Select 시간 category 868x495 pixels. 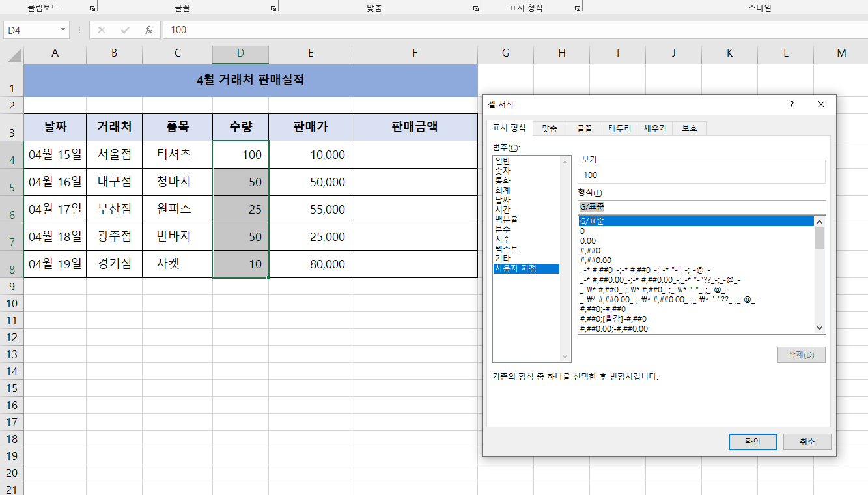click(x=527, y=210)
